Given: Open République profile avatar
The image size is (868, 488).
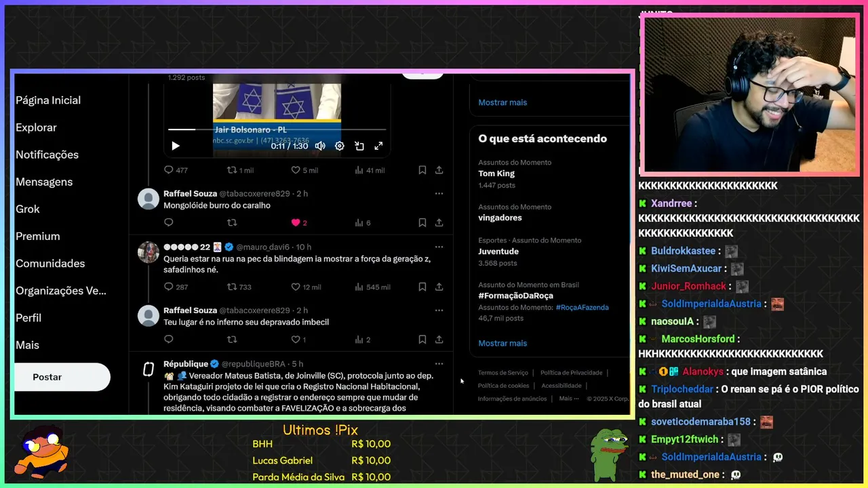Looking at the screenshot, I should point(149,369).
